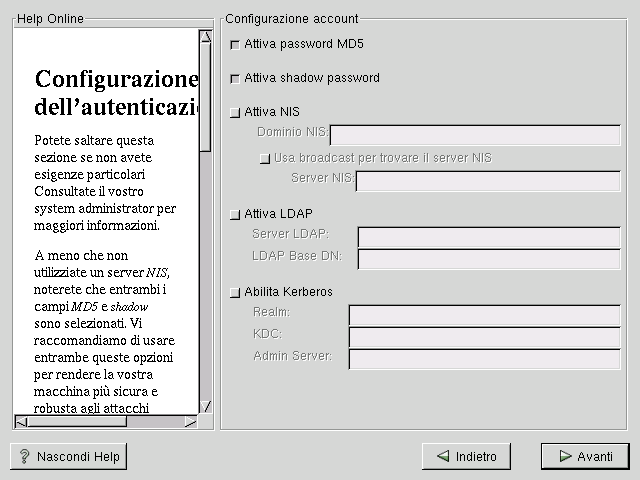Click the Server NIS text field
The height and width of the screenshot is (480, 640).
pos(488,180)
